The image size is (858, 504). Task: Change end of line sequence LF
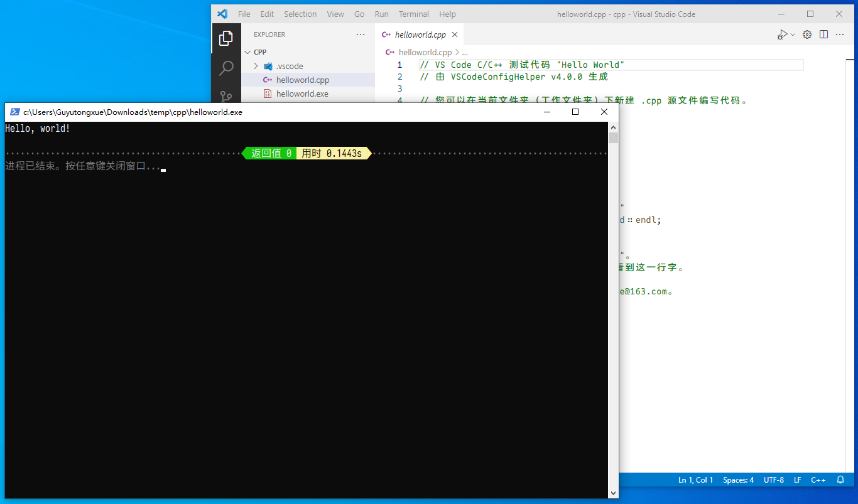pos(797,480)
